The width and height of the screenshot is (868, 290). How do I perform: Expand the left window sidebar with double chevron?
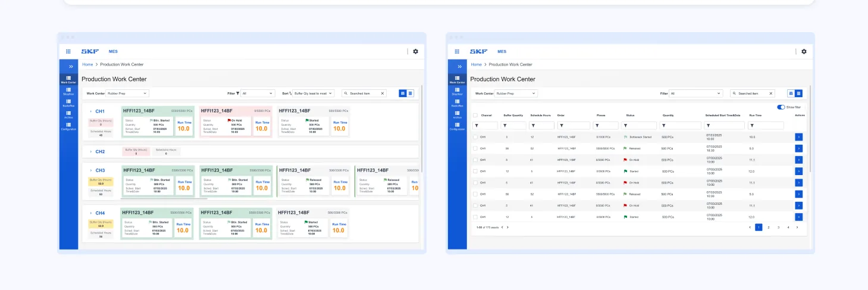click(71, 67)
